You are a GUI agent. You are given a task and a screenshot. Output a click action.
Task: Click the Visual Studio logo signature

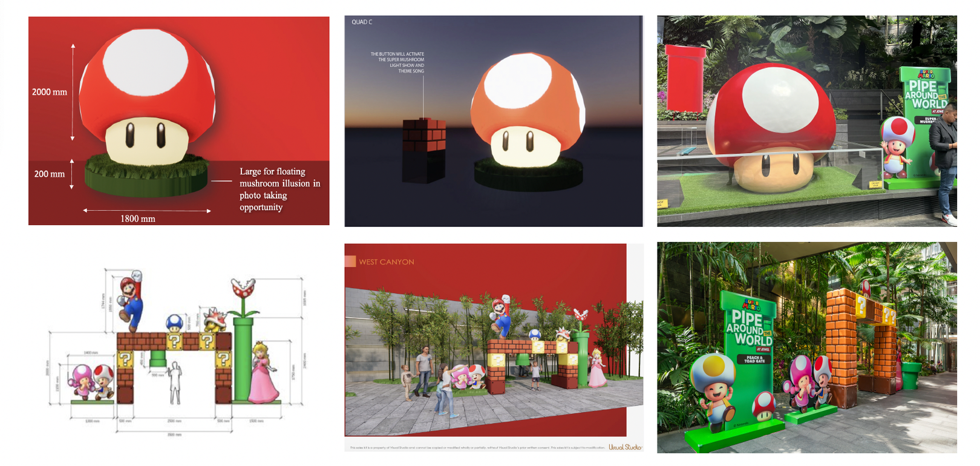pyautogui.click(x=625, y=447)
